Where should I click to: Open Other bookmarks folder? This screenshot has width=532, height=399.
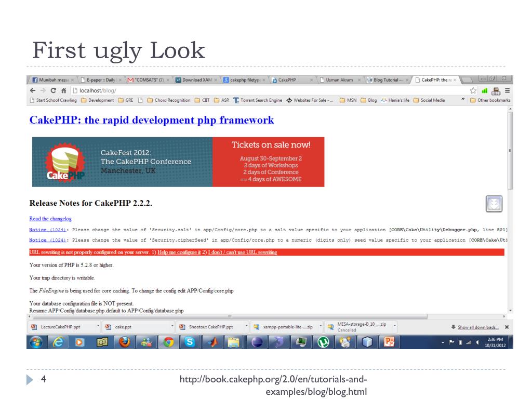(490, 100)
